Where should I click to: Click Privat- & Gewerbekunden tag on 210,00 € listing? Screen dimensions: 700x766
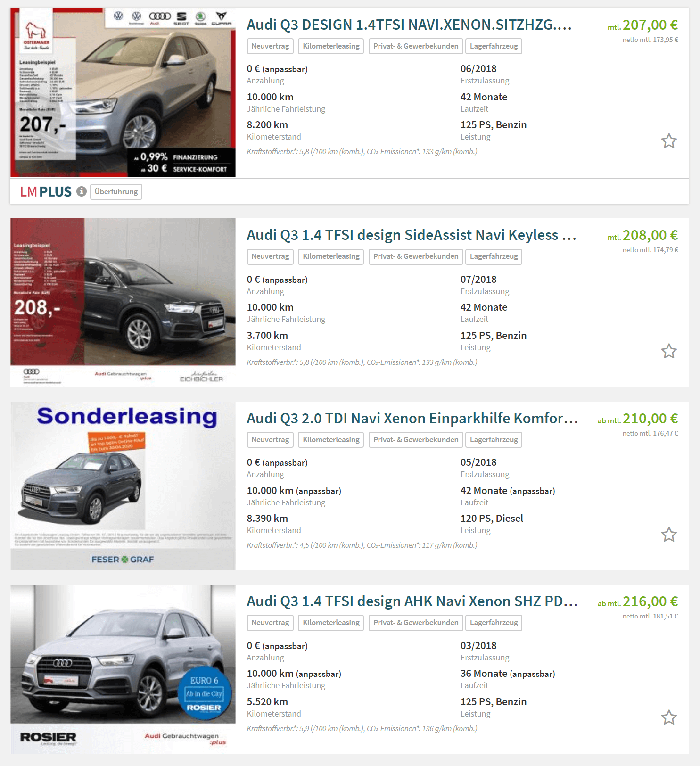click(x=416, y=440)
